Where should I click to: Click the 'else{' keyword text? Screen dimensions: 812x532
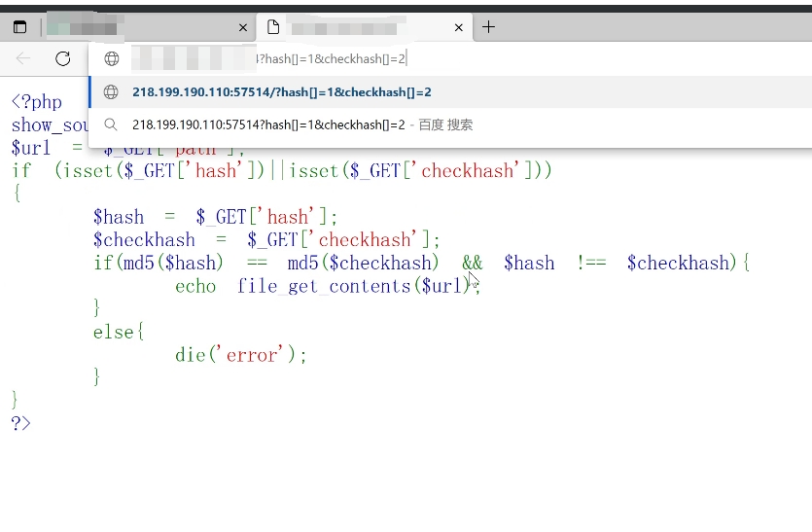(119, 332)
